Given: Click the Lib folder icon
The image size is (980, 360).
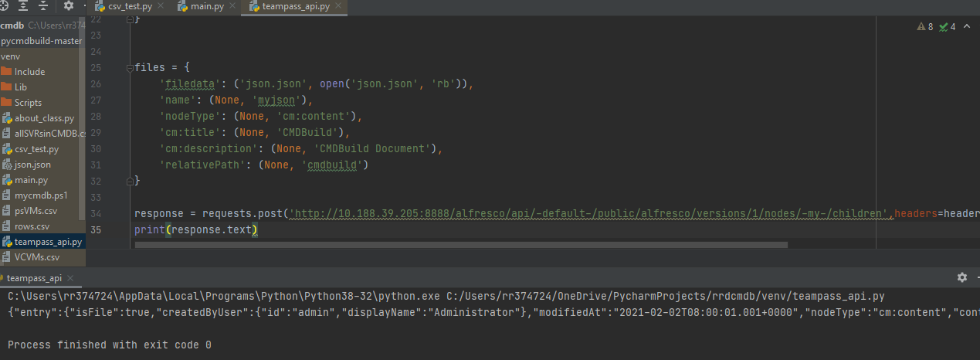Looking at the screenshot, I should tap(6, 87).
